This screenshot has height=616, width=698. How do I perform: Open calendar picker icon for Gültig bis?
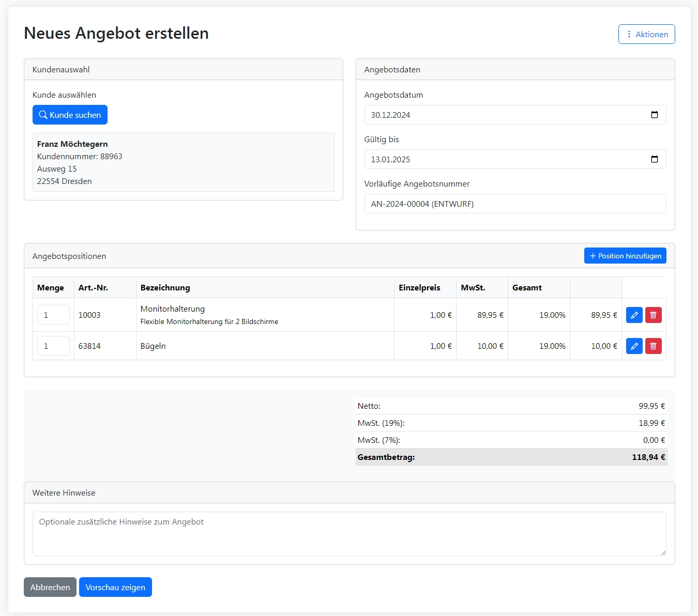pyautogui.click(x=654, y=159)
